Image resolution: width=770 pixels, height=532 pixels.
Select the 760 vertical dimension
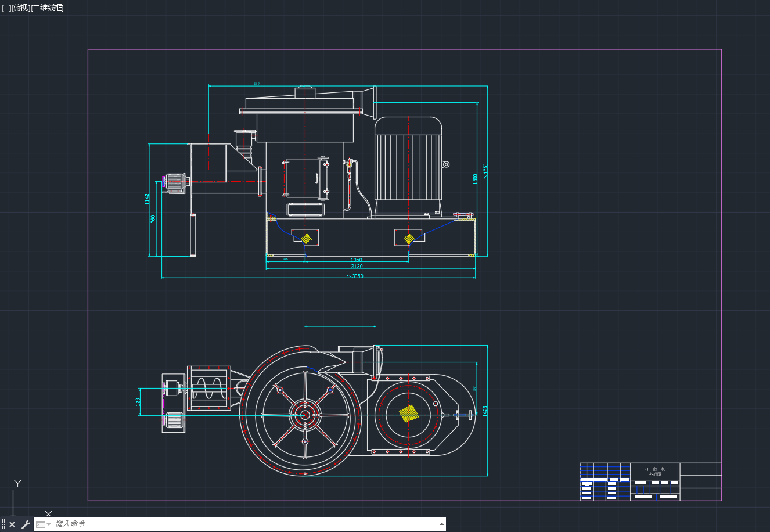[153, 219]
